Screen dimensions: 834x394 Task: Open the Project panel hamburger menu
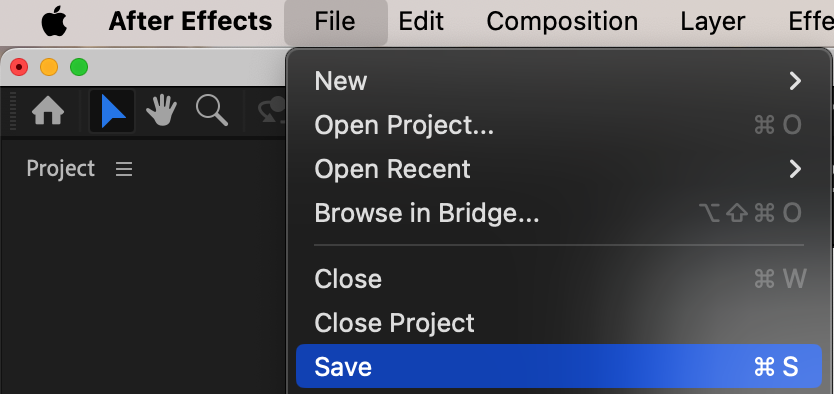[124, 169]
